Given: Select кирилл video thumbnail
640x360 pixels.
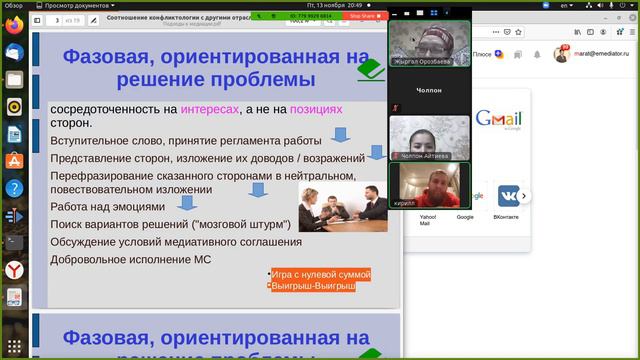Looking at the screenshot, I should click(x=429, y=185).
